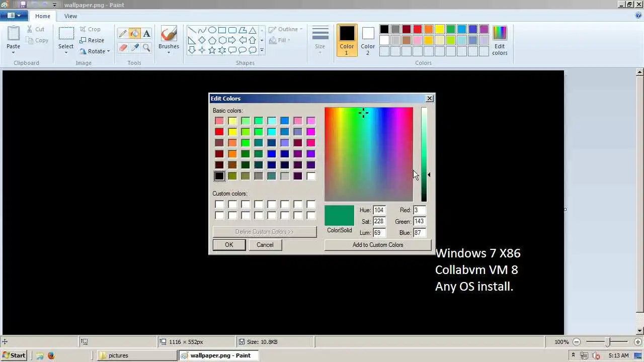Click the 5:13 AM taskbar clock
Viewport: 644px width, 362px height.
click(618, 355)
